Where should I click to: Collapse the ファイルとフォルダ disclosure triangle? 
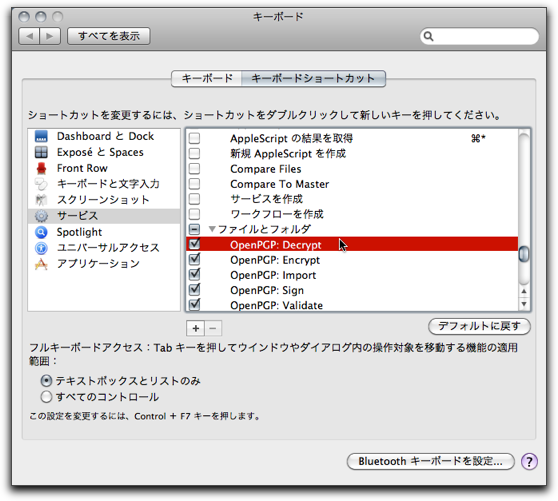point(212,229)
